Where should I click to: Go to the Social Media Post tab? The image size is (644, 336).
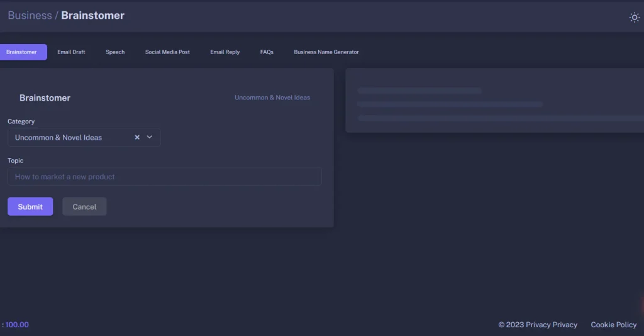click(167, 52)
